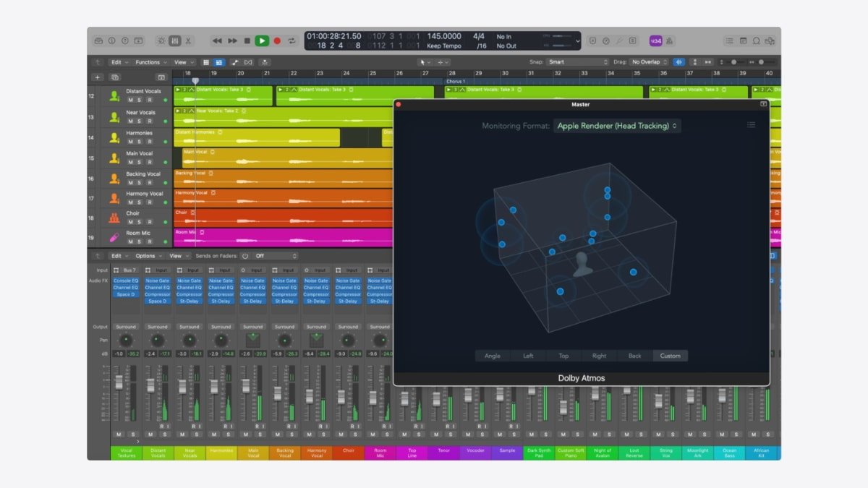
Task: Click the duplicate track icon
Action: coord(115,77)
